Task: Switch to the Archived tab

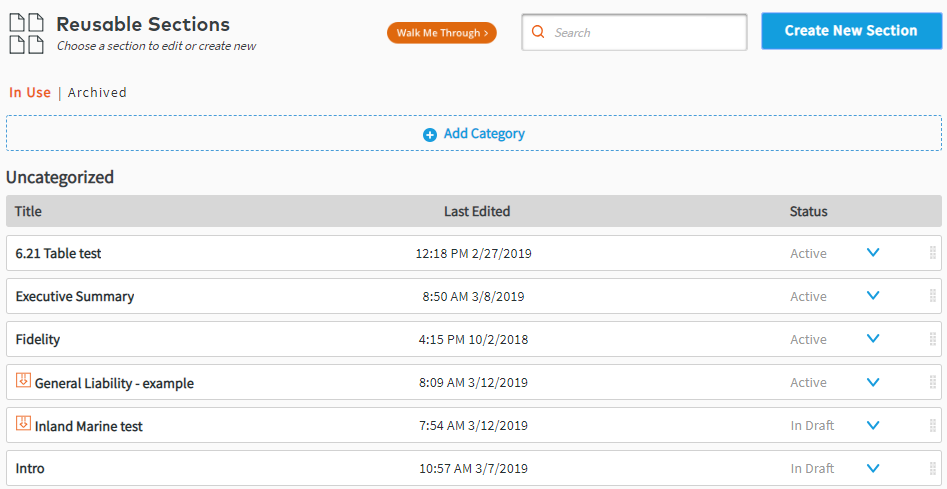Action: coord(97,93)
